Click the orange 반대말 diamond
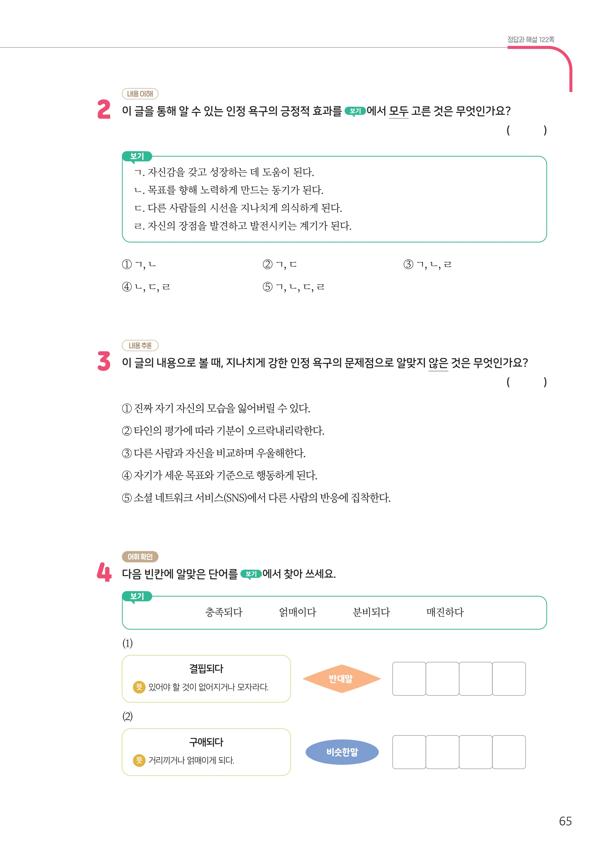 pos(341,678)
